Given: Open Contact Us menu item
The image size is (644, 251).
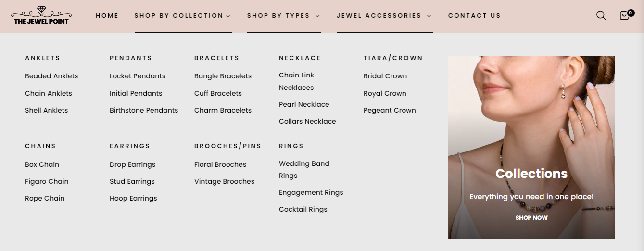Looking at the screenshot, I should [x=474, y=16].
